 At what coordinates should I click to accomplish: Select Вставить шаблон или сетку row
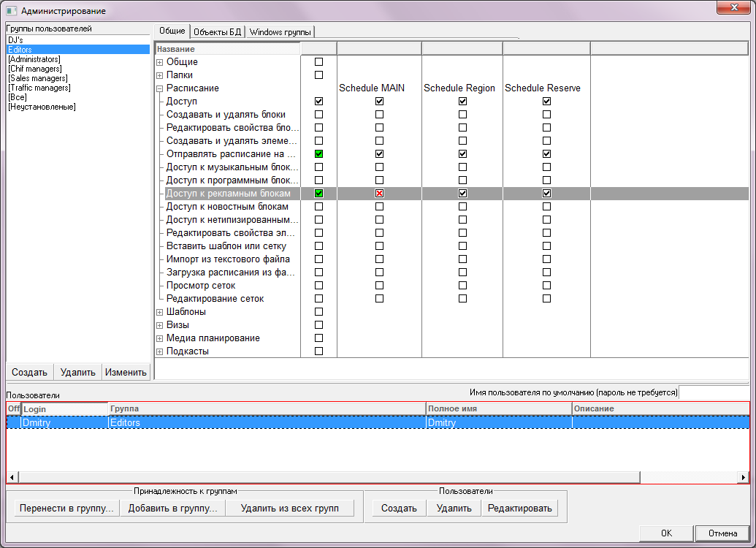coord(226,246)
